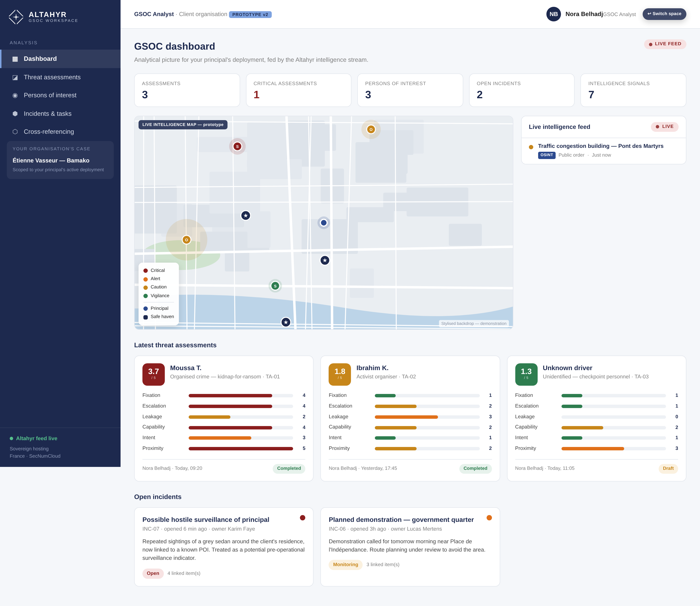The height and width of the screenshot is (606, 700).
Task: Click the green Altahyr feed live status dot
Action: coord(11,438)
